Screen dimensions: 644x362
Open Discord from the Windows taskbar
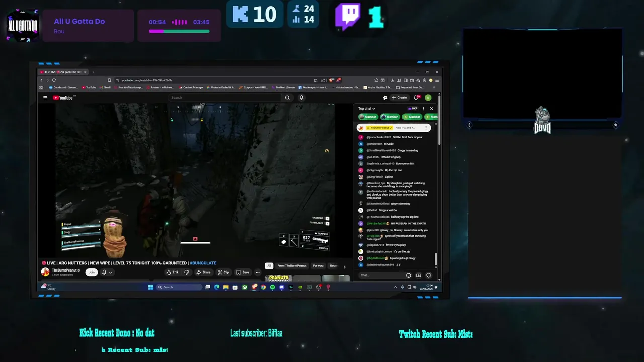click(x=282, y=287)
